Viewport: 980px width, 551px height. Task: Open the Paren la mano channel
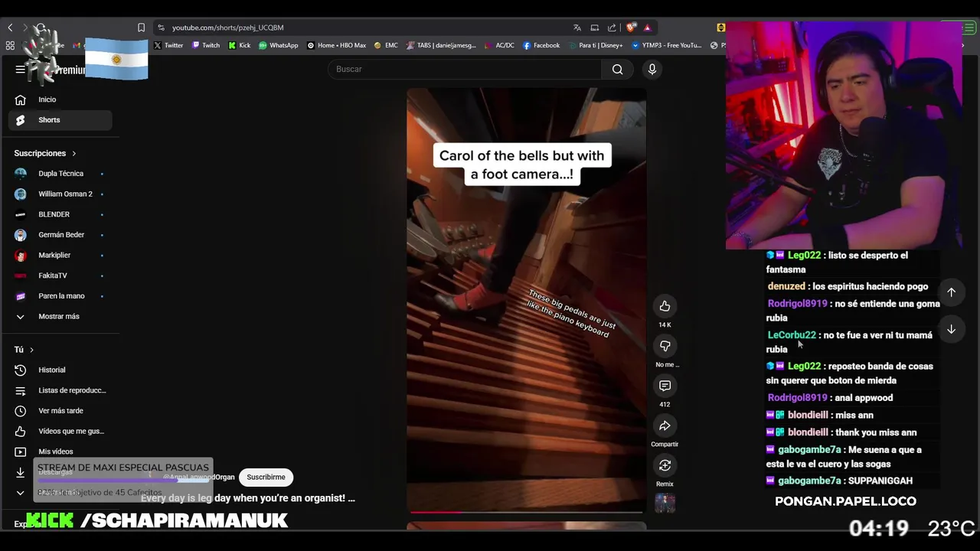click(x=60, y=296)
